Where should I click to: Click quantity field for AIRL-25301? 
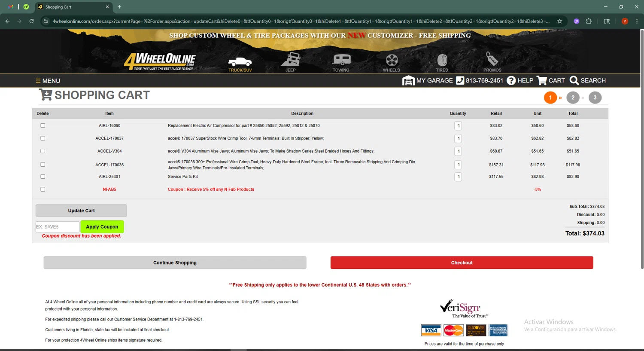(458, 177)
